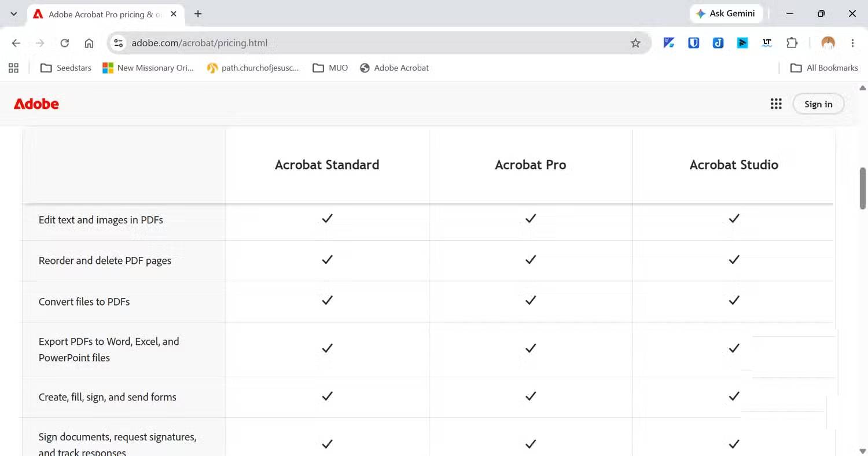Click "Sign documents, request signatures" row label
This screenshot has width=868, height=456.
click(117, 444)
